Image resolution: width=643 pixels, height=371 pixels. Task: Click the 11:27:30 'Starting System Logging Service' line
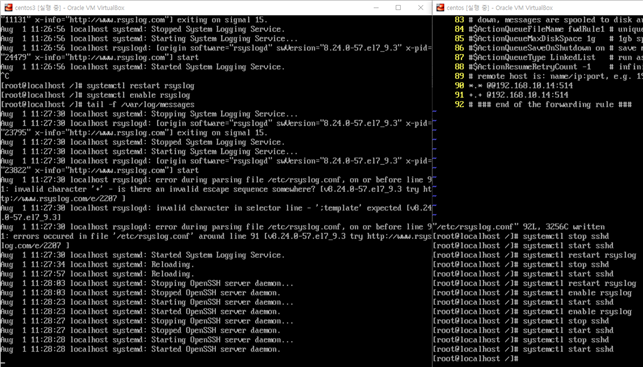(x=149, y=152)
